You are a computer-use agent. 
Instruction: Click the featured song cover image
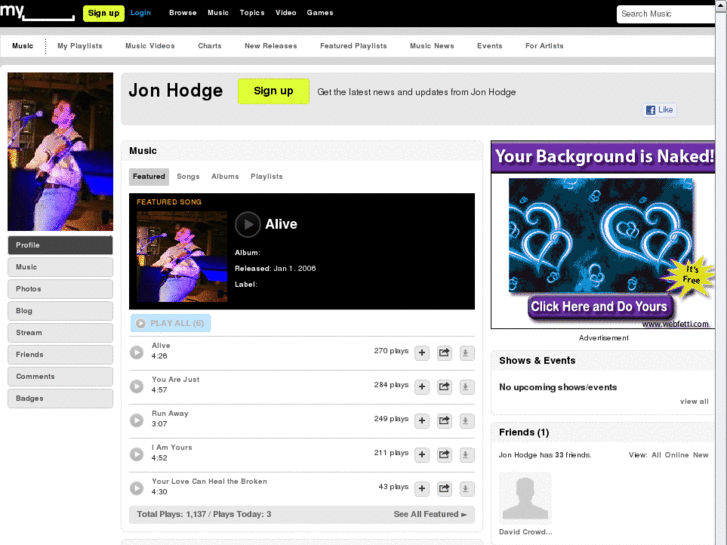point(182,257)
